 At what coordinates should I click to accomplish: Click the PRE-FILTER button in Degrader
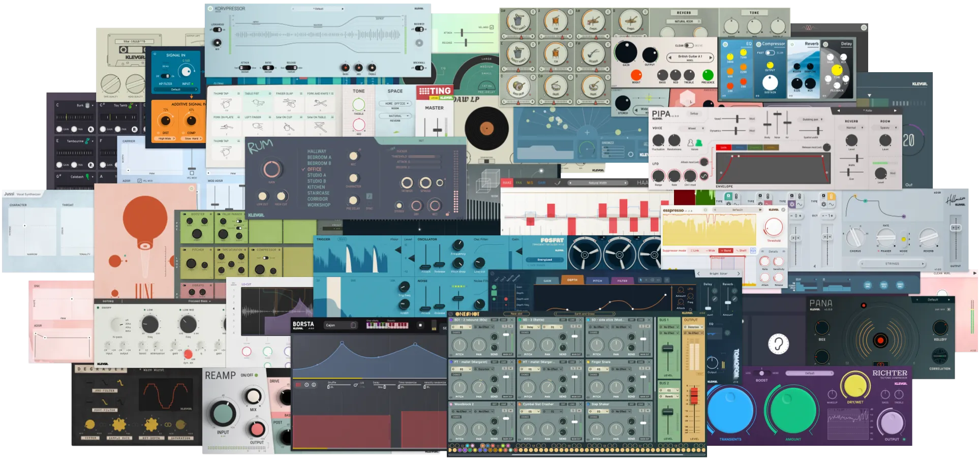pyautogui.click(x=105, y=390)
